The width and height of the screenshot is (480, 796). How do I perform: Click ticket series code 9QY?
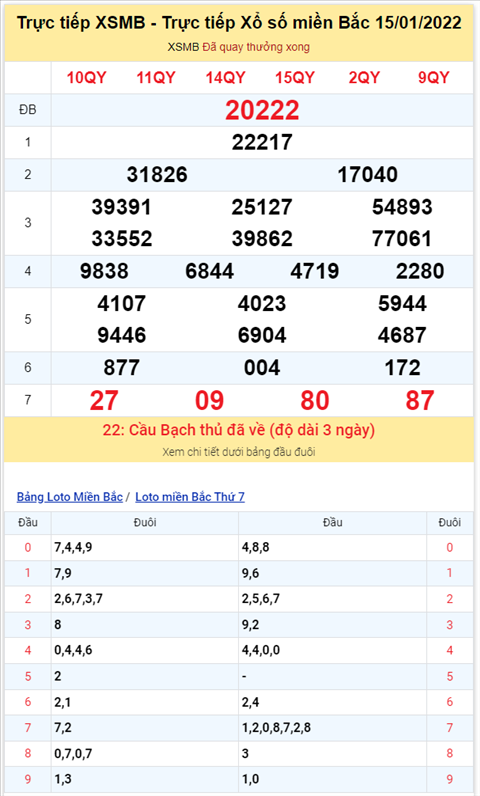[x=434, y=78]
